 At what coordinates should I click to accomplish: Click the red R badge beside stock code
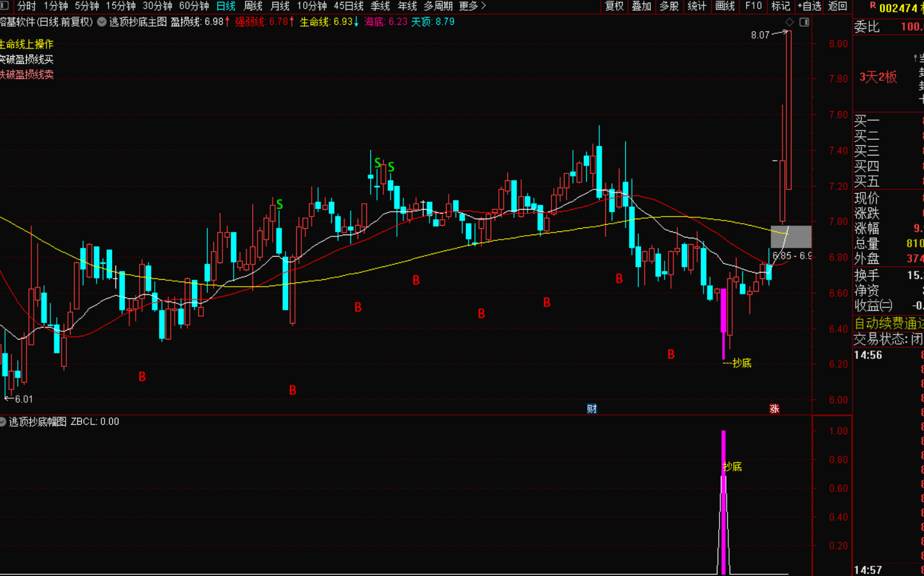click(x=872, y=7)
